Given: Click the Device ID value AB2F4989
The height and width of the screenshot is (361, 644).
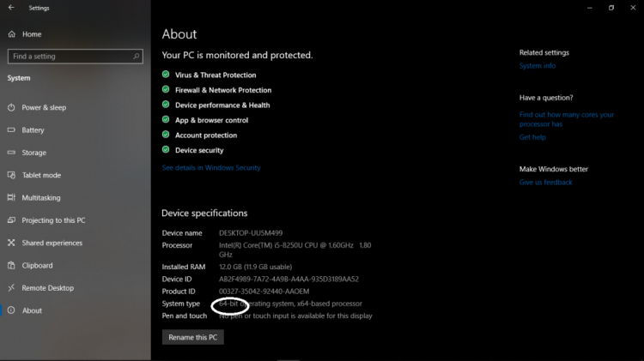Looking at the screenshot, I should (x=289, y=279).
